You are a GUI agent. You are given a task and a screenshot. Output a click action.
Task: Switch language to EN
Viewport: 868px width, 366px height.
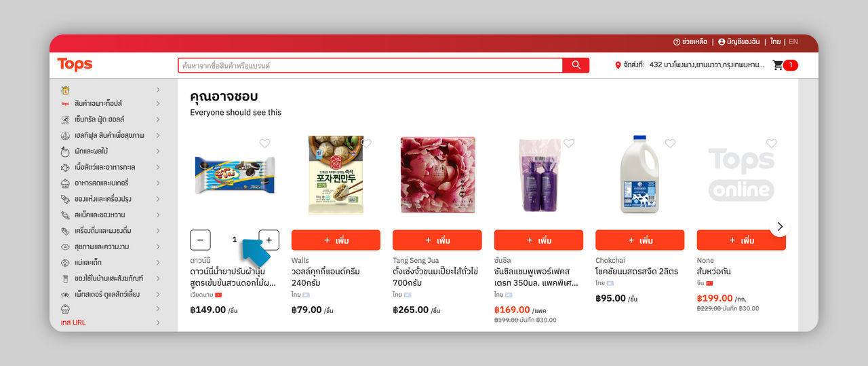(x=793, y=42)
